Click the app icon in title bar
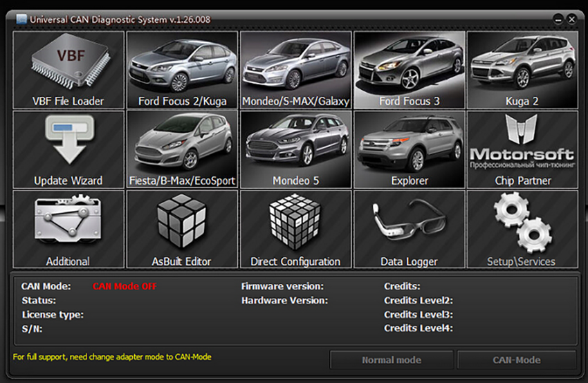588x383 pixels. (x=21, y=19)
